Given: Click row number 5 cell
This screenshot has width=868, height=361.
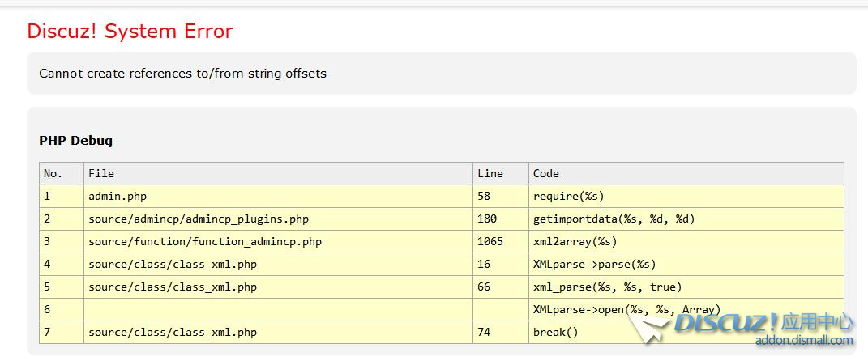Looking at the screenshot, I should (x=62, y=287).
